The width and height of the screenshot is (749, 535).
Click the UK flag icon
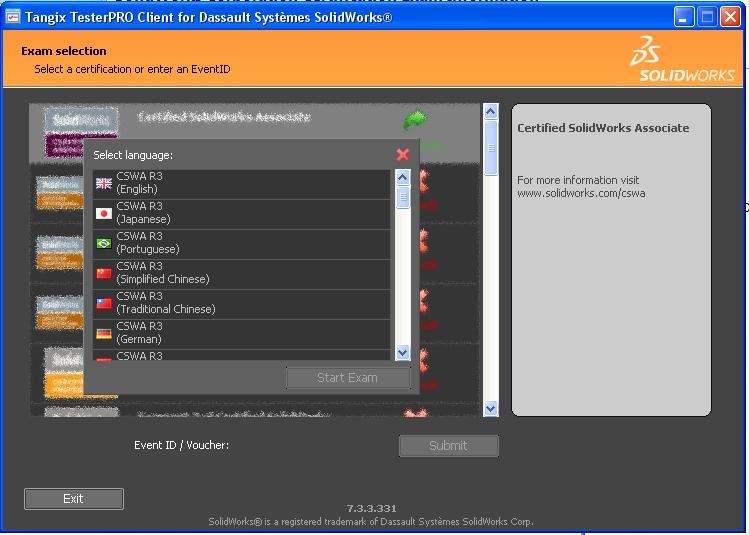tap(104, 183)
